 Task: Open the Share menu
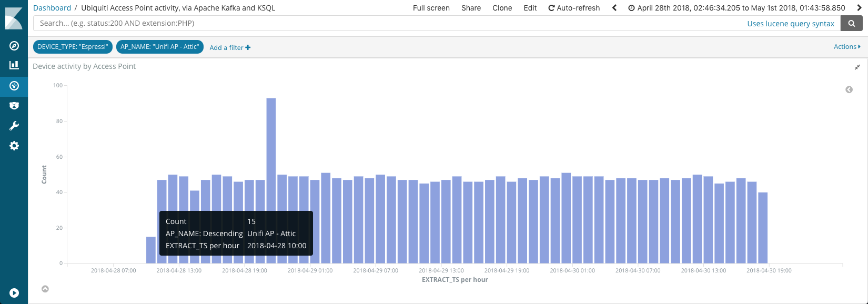tap(471, 8)
